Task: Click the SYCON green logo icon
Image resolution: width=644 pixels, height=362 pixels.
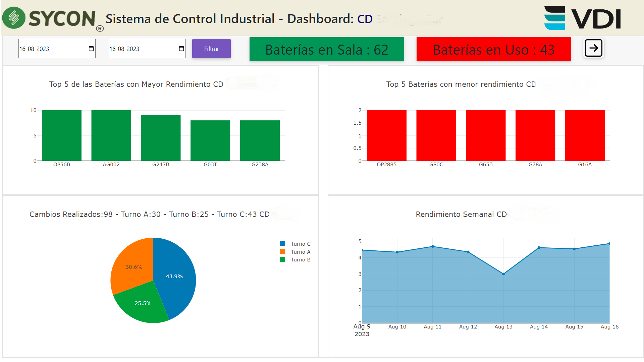Action: 14,18
